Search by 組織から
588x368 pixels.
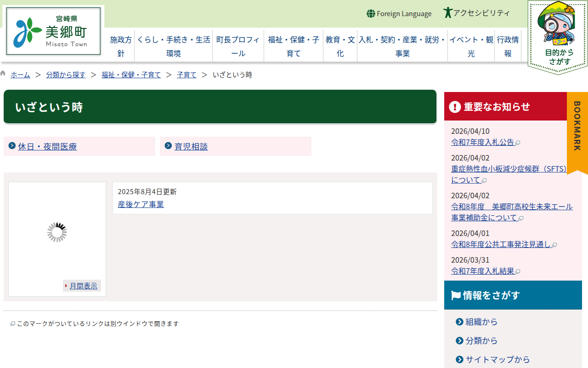[481, 322]
